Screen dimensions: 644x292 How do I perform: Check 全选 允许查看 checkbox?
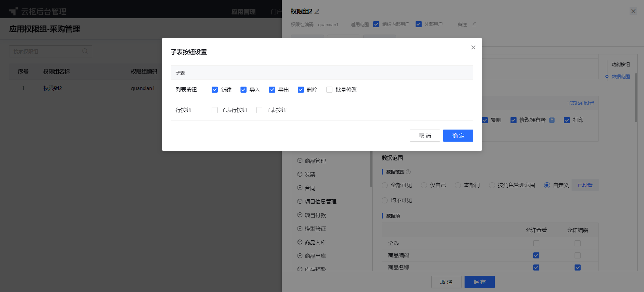(536, 243)
